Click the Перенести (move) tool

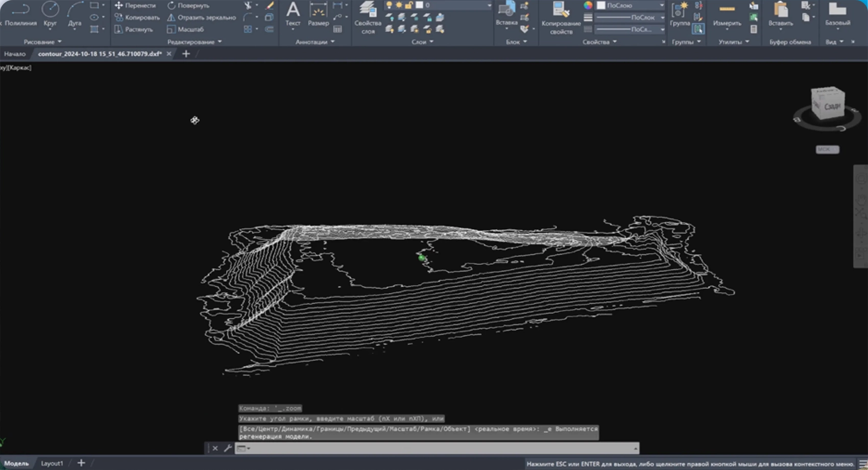135,6
